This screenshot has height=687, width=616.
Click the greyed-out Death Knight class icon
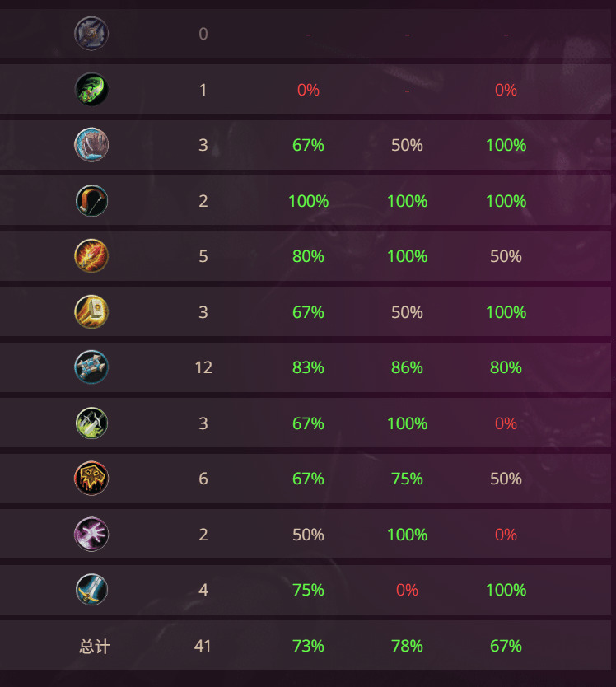click(91, 34)
